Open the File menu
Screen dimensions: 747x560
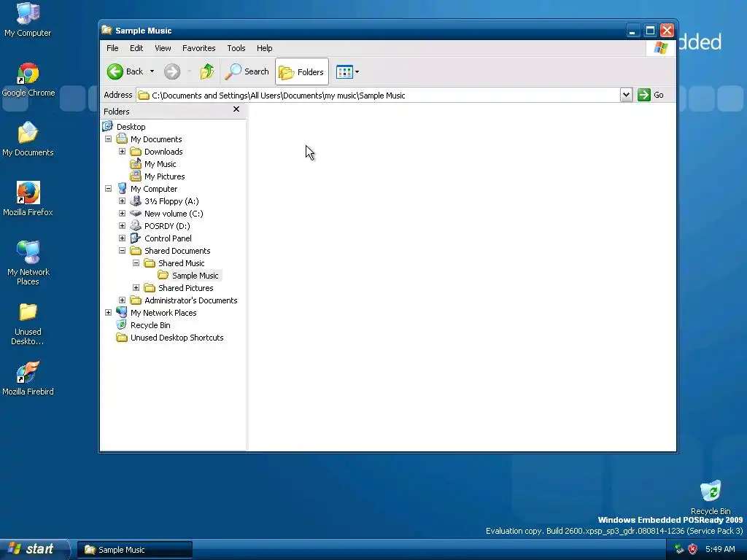(x=112, y=48)
